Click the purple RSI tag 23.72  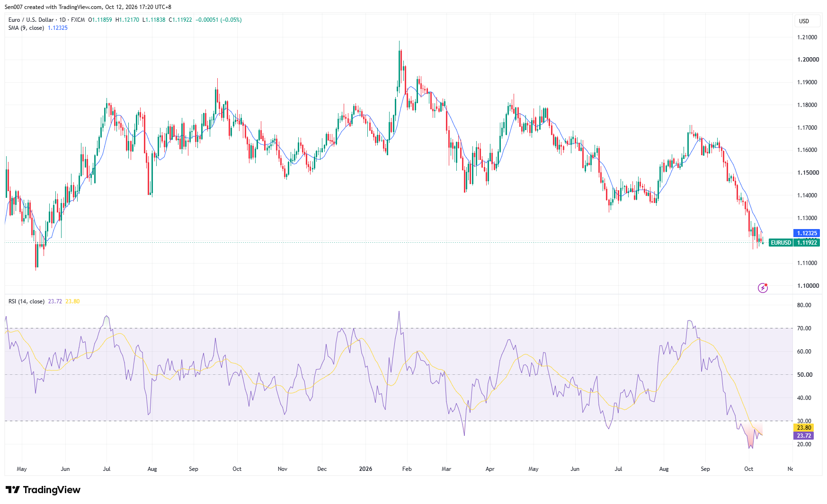[804, 436]
